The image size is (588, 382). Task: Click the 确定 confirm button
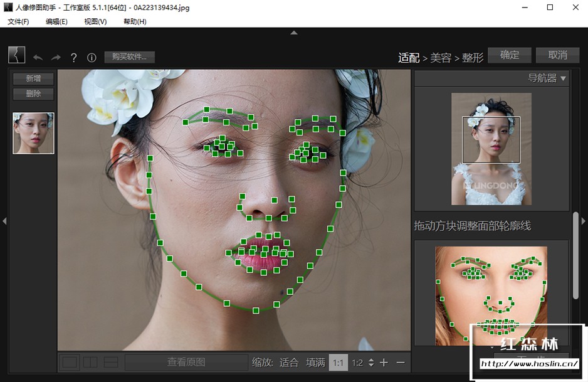[x=509, y=55]
